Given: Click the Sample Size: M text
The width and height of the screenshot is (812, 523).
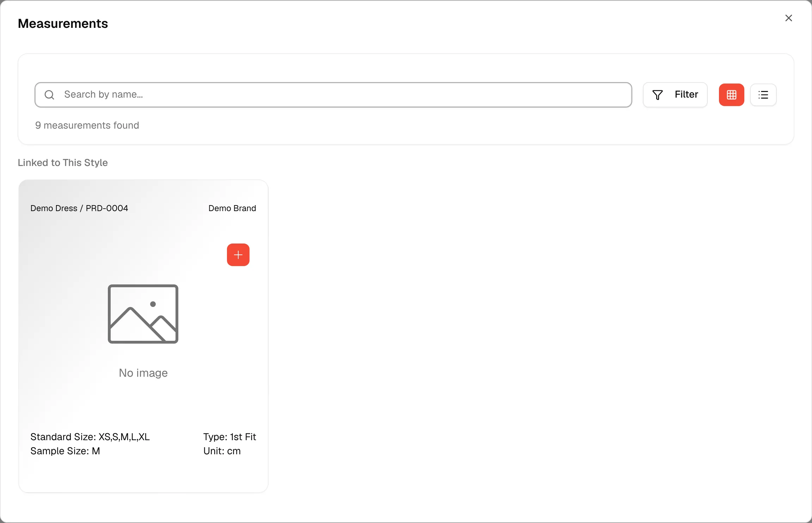Looking at the screenshot, I should [65, 451].
